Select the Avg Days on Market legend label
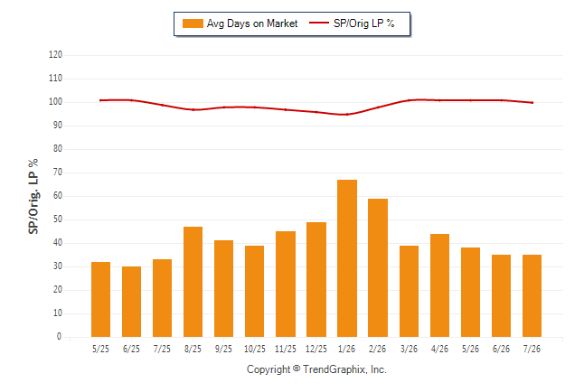 [252, 23]
